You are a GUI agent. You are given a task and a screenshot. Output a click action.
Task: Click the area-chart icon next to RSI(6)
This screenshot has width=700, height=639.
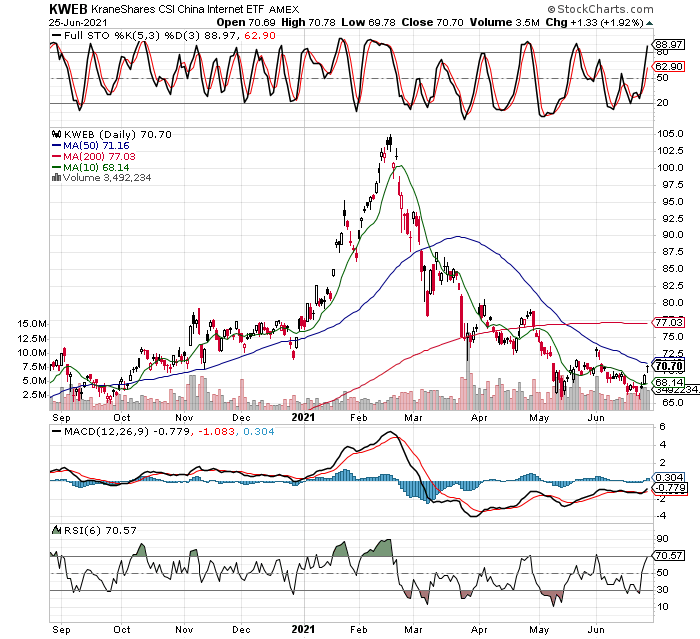pos(56,530)
